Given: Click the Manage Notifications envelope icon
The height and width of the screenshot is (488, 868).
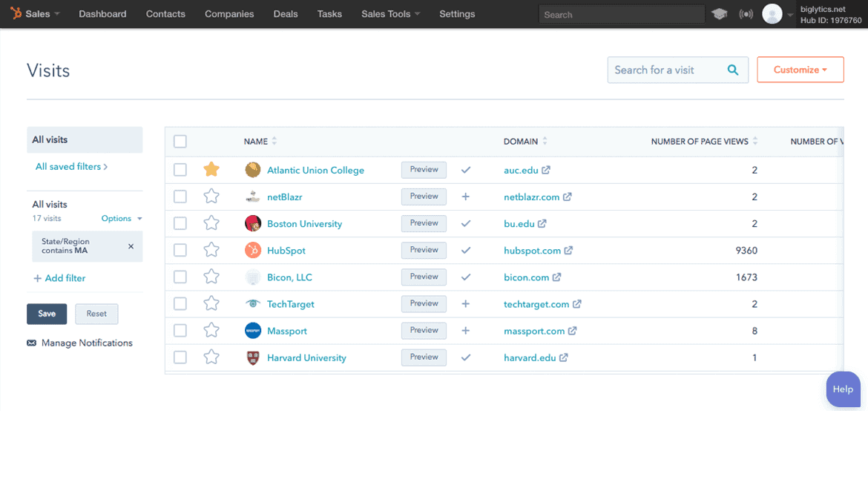Looking at the screenshot, I should (x=32, y=343).
